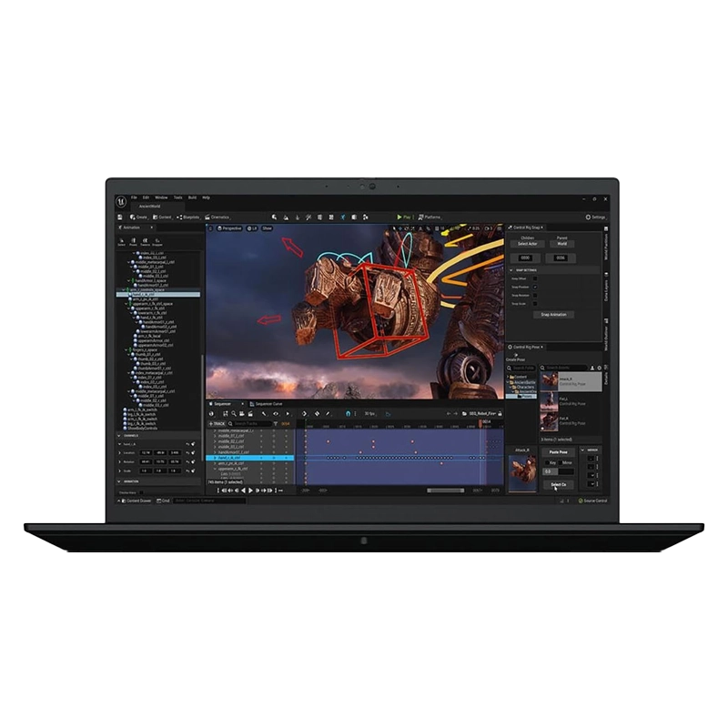
Task: Enable the Snap Offset checkbox
Action: (x=535, y=278)
